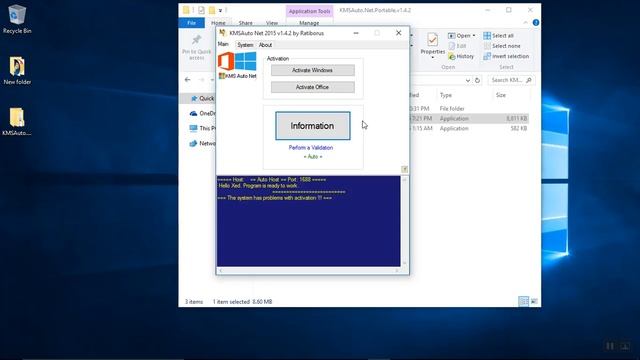Select This PC in the navigation pane
The width and height of the screenshot is (640, 360).
point(202,128)
